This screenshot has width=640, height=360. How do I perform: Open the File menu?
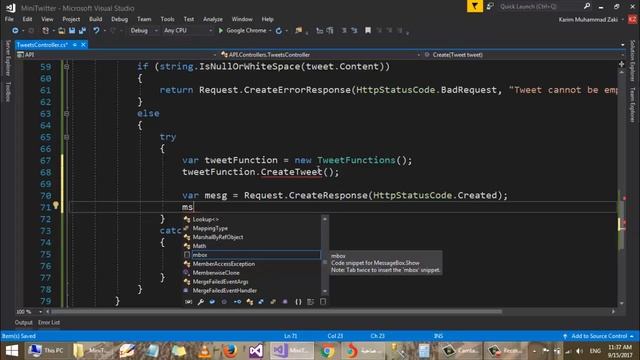click(9, 19)
